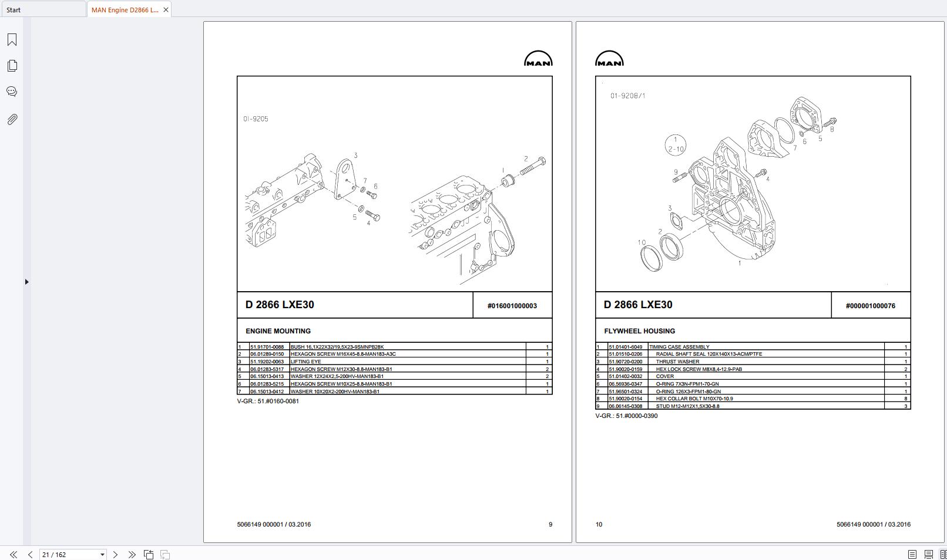This screenshot has height=560, width=947.
Task: Click V-GR.: 51.#0160-0081 text
Action: click(268, 402)
